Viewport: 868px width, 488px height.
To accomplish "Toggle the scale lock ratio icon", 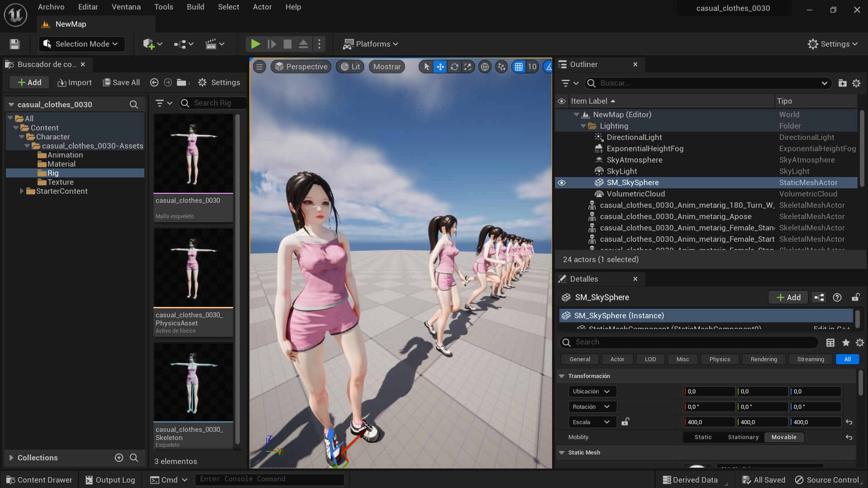I will pyautogui.click(x=625, y=422).
